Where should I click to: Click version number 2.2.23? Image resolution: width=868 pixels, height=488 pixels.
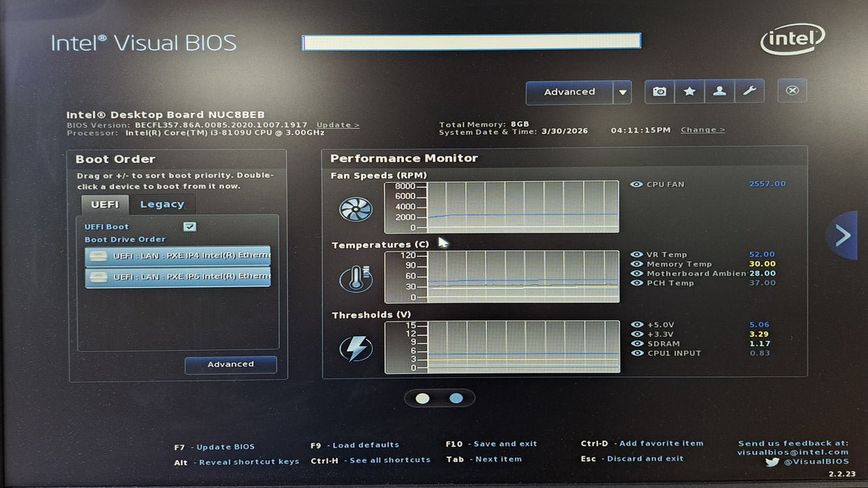pos(841,474)
